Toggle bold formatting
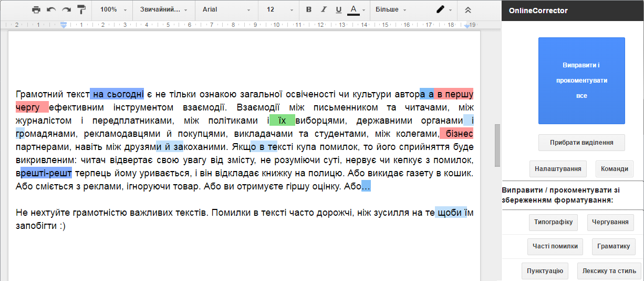The height and width of the screenshot is (281, 644). coord(309,9)
